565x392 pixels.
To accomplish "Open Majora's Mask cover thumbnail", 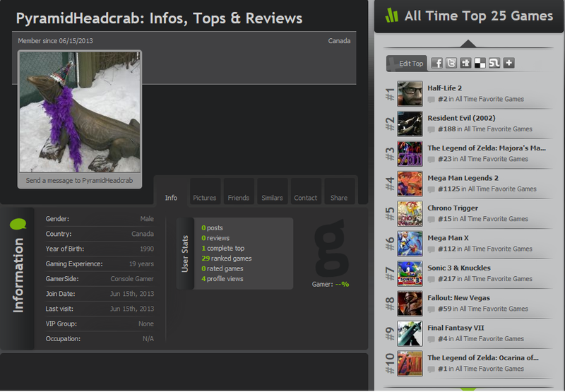I will point(410,153).
